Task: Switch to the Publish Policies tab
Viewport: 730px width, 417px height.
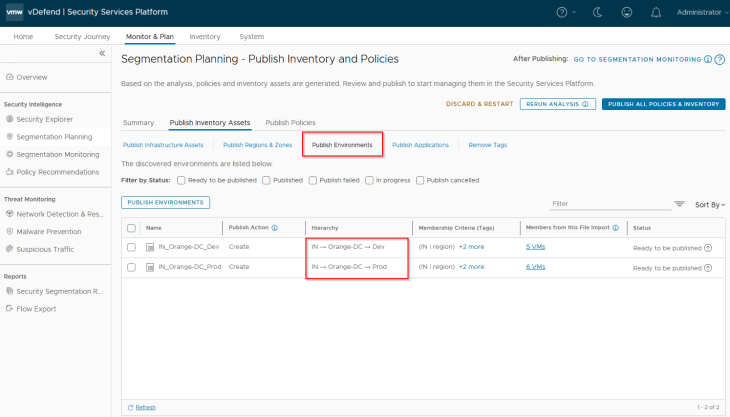Action: (290, 123)
